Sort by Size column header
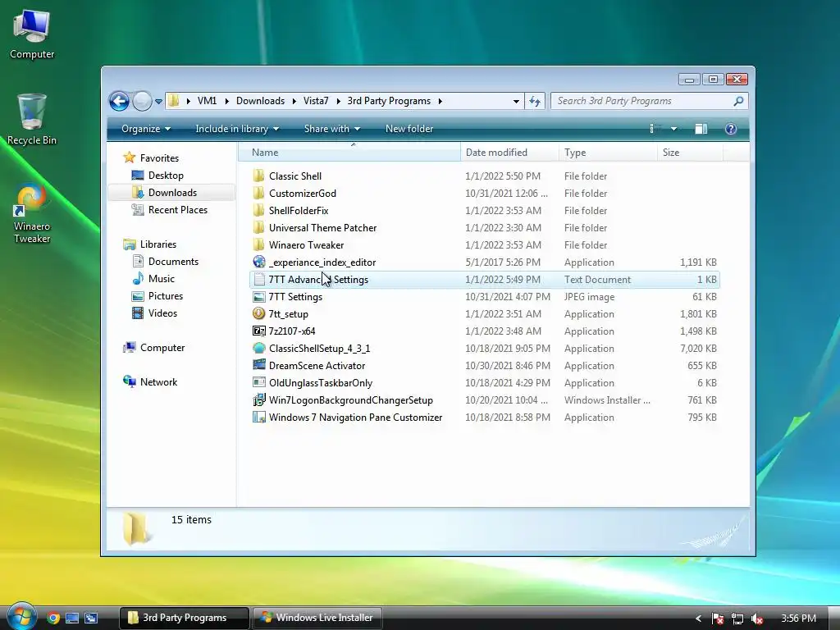840x630 pixels. click(x=690, y=152)
